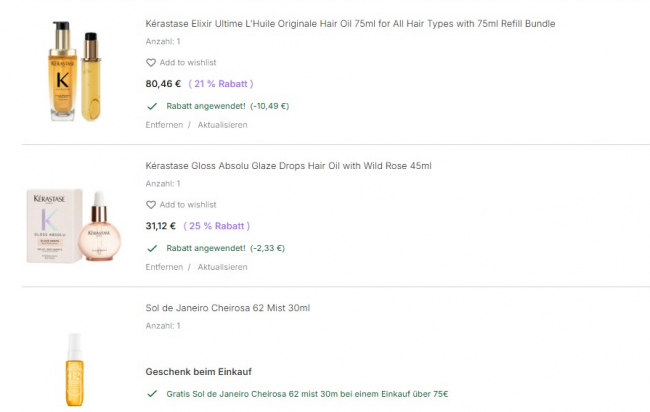The height and width of the screenshot is (412, 650).
Task: Add Elixir Ultime hair oil to wishlist
Action: click(x=188, y=63)
